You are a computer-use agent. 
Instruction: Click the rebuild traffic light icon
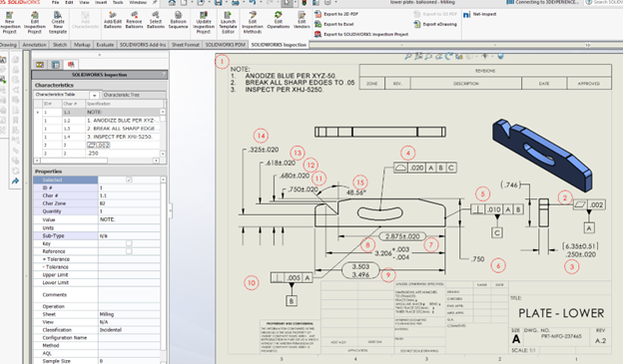click(x=305, y=2)
